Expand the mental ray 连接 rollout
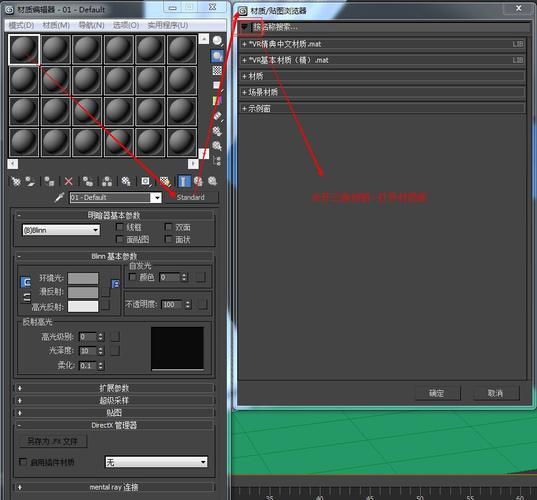 [114, 487]
